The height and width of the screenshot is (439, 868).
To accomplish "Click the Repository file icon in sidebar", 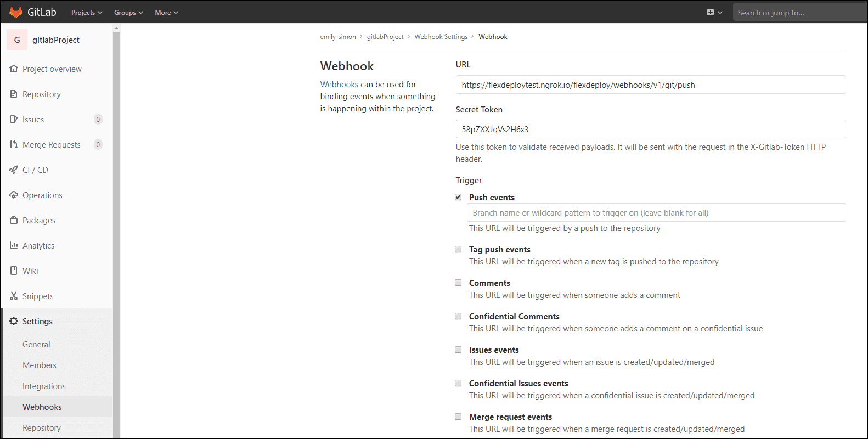I will (x=14, y=94).
